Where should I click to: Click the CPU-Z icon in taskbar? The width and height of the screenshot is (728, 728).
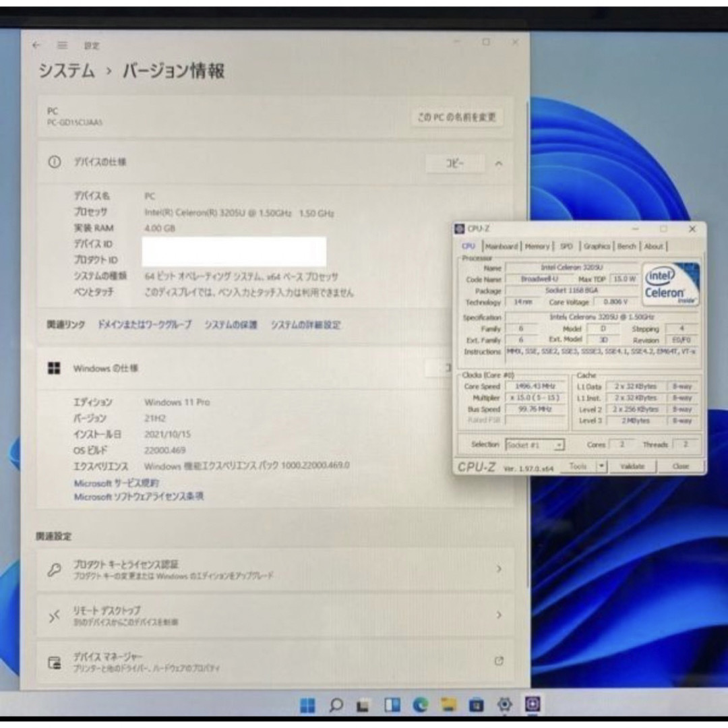pyautogui.click(x=533, y=704)
